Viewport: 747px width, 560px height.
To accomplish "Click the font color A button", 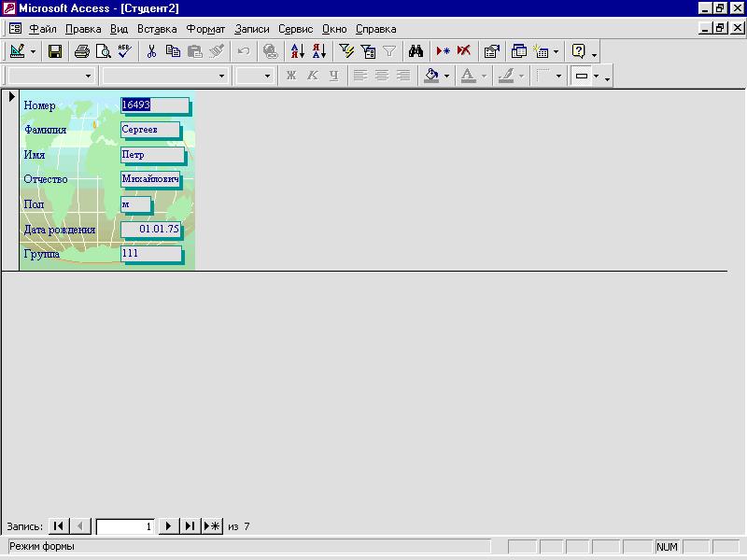I will pos(469,76).
